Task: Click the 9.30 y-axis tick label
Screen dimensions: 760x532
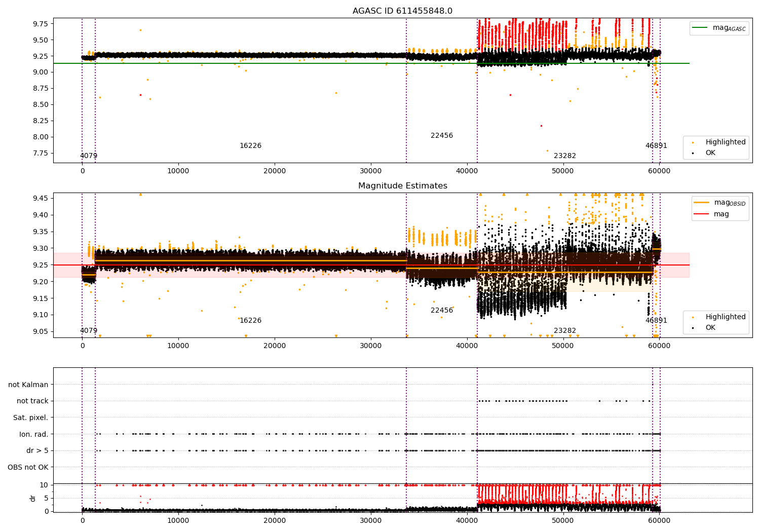Action: pos(41,248)
